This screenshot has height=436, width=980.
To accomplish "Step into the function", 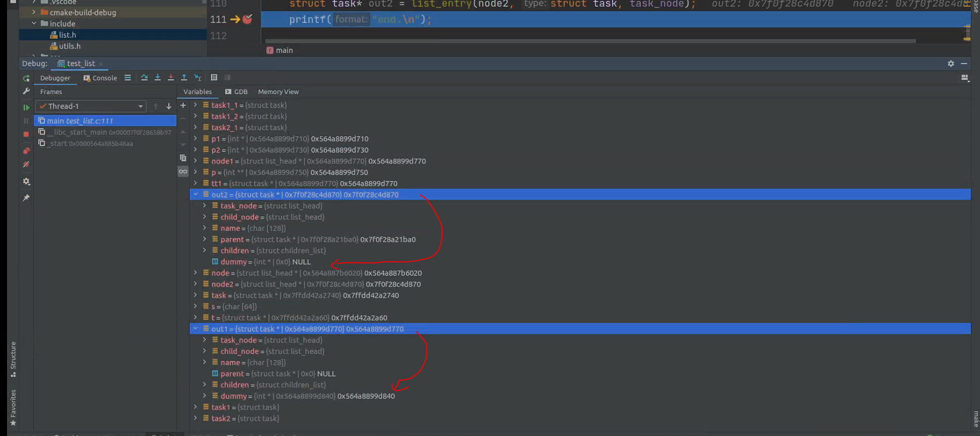I will coord(157,78).
